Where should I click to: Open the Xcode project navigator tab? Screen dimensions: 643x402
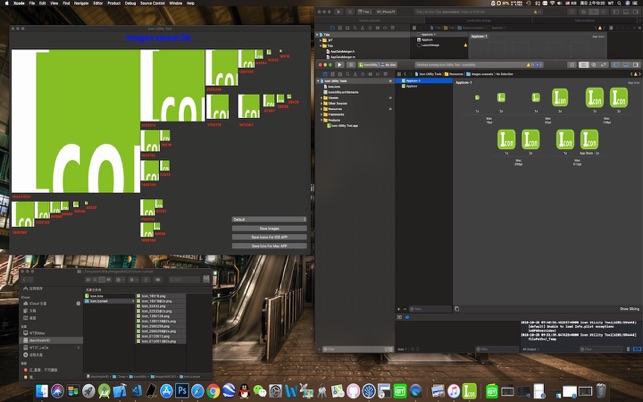[325, 74]
